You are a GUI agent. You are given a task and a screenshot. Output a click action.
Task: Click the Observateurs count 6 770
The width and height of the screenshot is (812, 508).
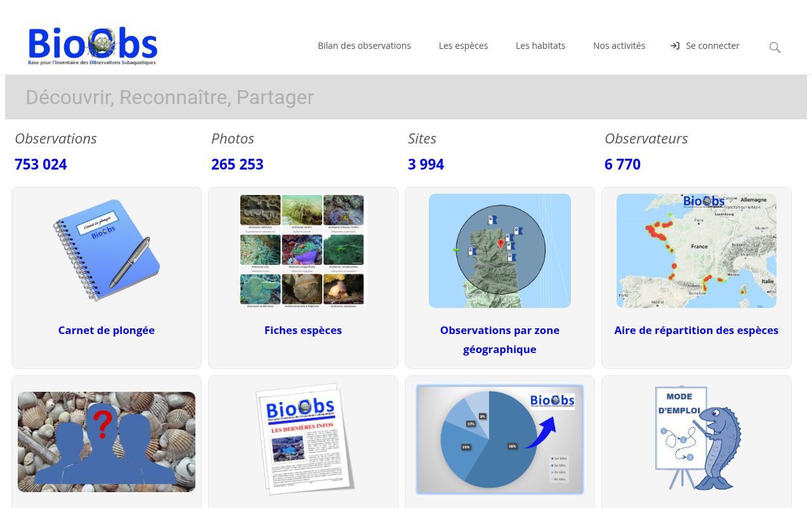click(622, 164)
